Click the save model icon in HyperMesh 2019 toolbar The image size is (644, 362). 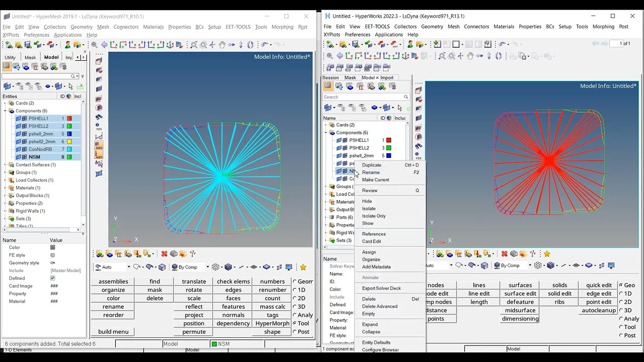(x=27, y=45)
